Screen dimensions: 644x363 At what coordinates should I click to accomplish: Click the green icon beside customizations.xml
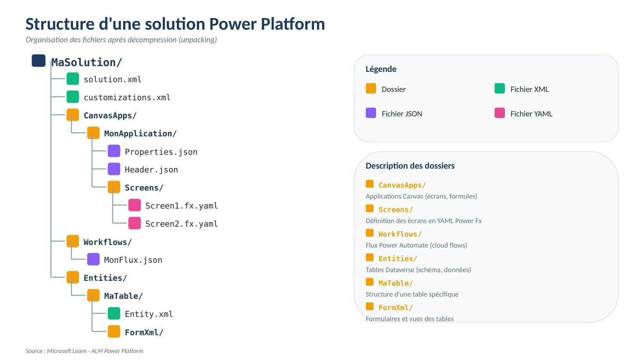73,97
